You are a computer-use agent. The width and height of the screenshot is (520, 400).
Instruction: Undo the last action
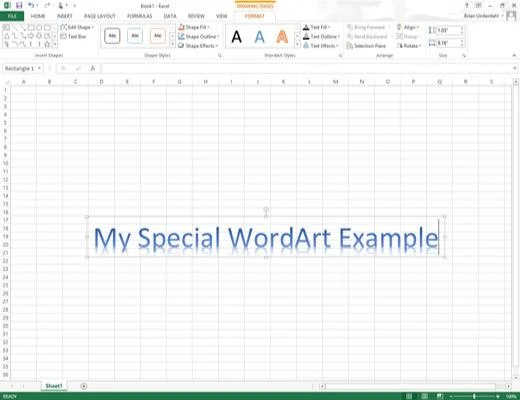click(31, 5)
